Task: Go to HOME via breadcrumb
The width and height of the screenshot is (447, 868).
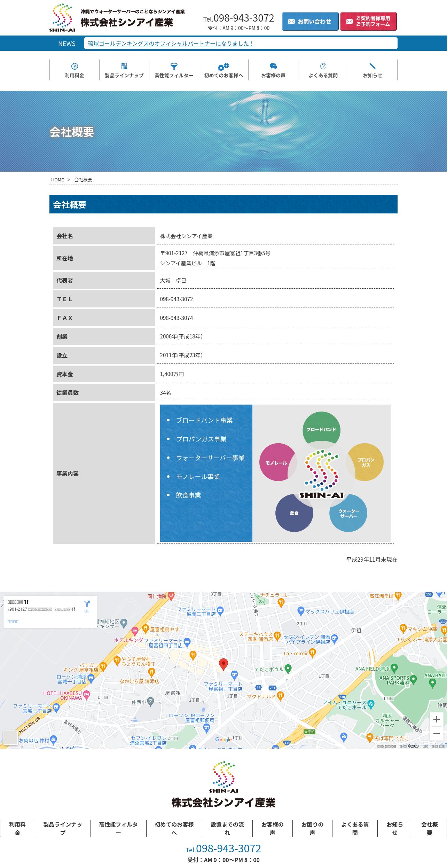Action: [57, 180]
